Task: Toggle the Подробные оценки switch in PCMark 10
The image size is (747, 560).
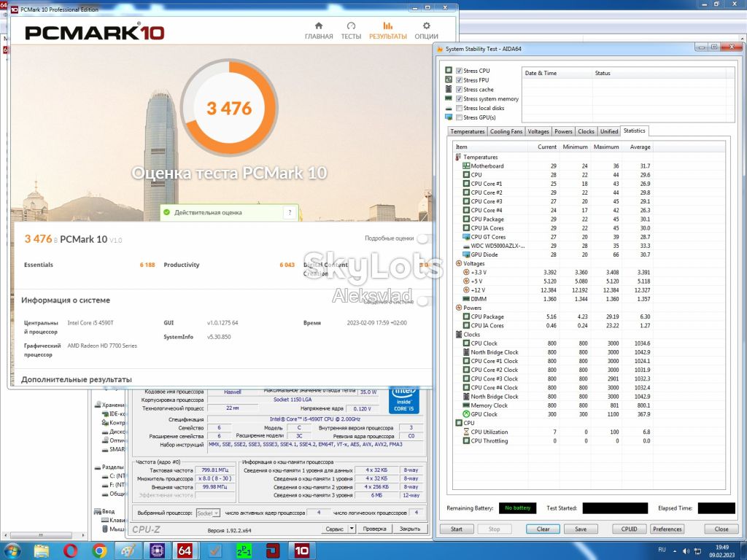Action: (425, 238)
